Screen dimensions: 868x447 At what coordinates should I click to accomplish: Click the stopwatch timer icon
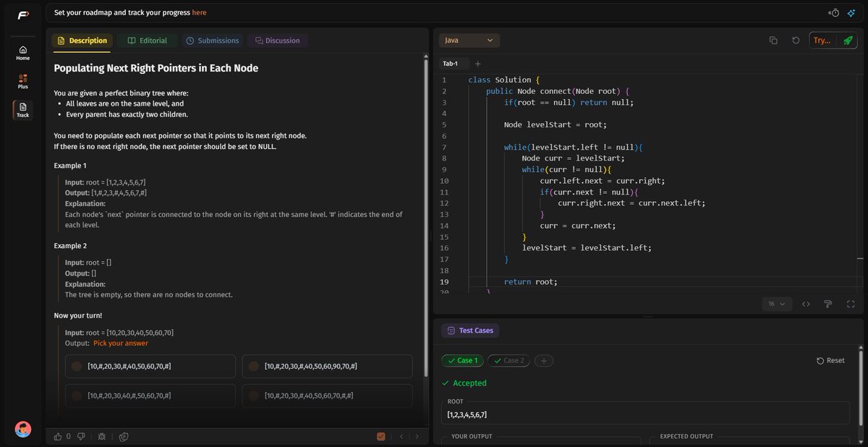click(x=835, y=12)
